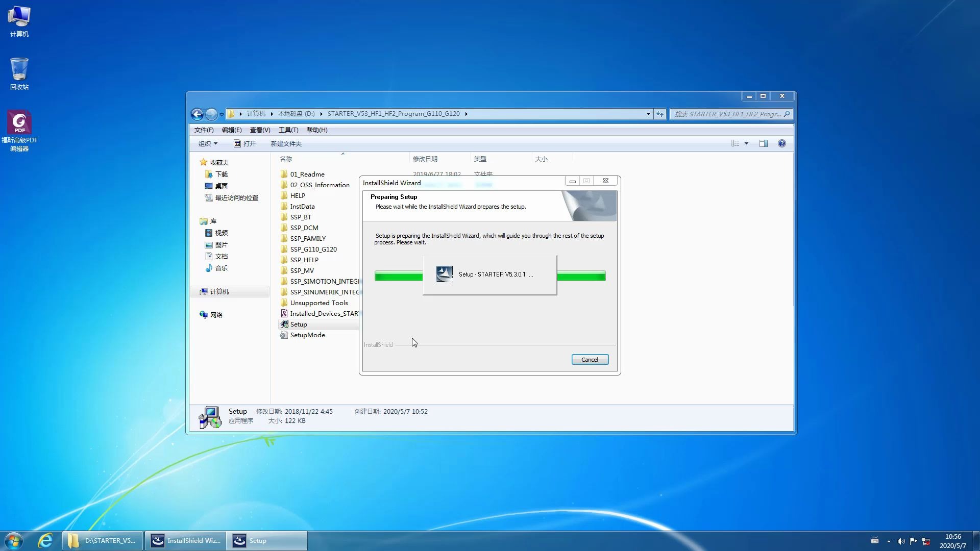
Task: Open the 编辑(E) menu
Action: pyautogui.click(x=232, y=130)
